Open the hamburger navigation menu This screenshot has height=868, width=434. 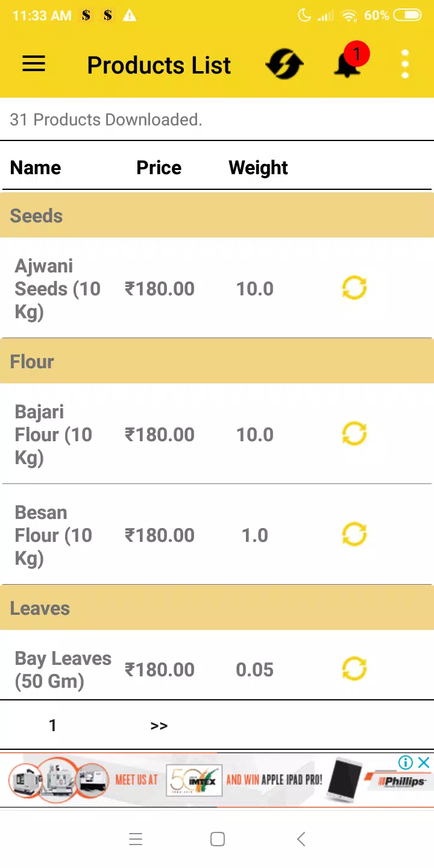[x=34, y=64]
